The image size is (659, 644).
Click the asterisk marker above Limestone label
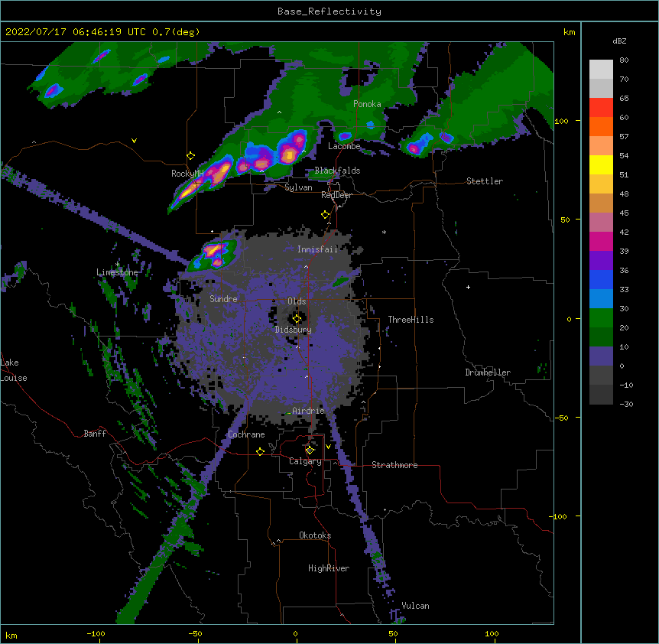pos(118,265)
